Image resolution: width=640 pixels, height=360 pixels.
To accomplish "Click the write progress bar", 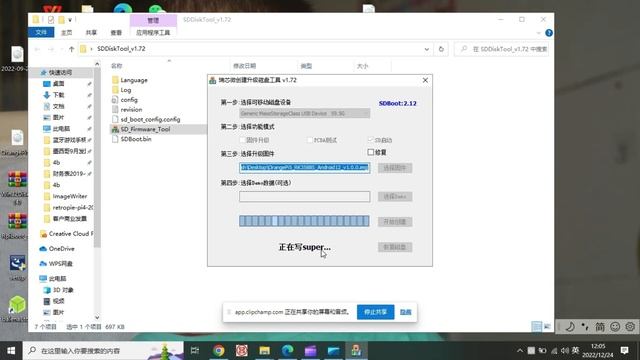I will 304,221.
